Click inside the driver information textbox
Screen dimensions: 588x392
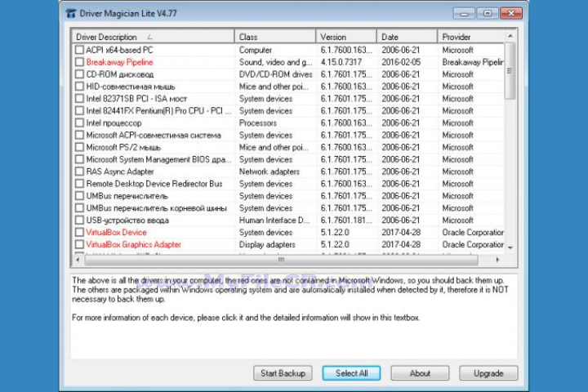point(294,316)
